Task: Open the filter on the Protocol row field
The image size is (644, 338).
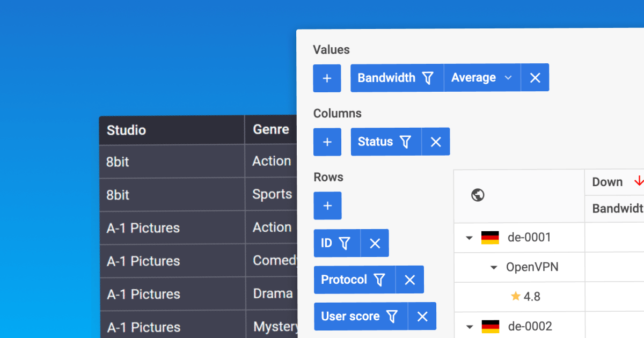Action: [x=379, y=280]
